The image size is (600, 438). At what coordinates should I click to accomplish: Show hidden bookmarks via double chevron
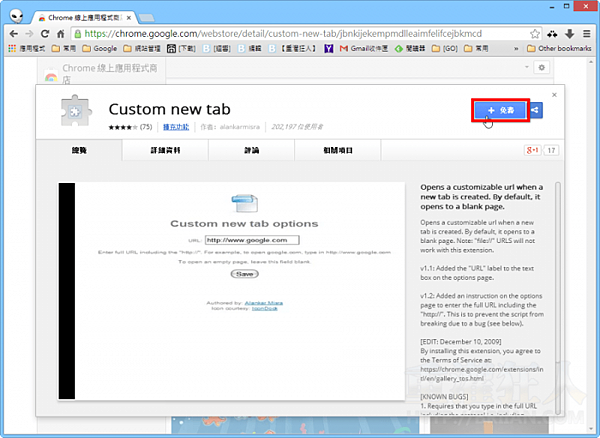point(516,49)
